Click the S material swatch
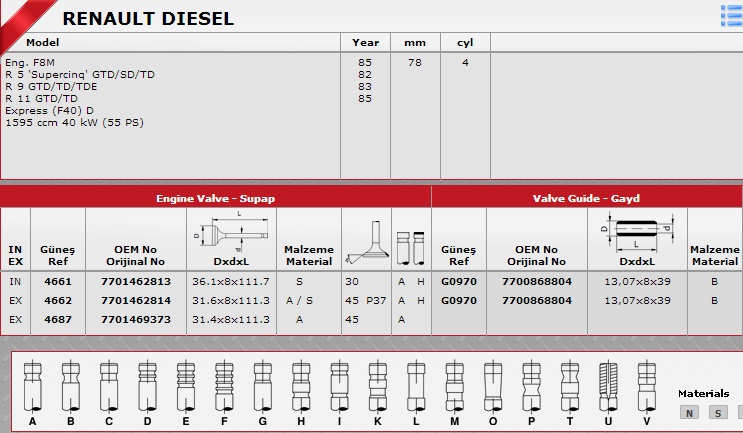 [718, 413]
